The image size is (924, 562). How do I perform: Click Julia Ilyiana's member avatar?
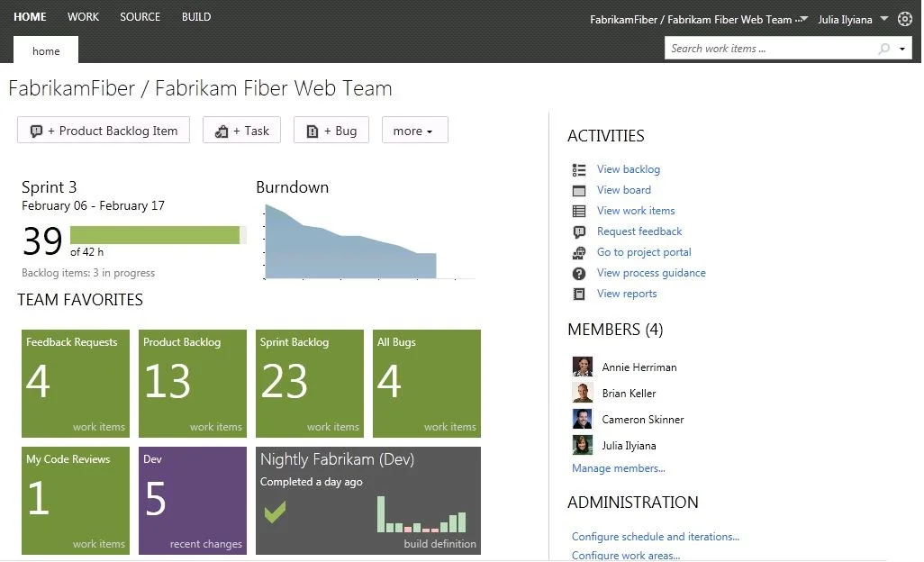(582, 445)
